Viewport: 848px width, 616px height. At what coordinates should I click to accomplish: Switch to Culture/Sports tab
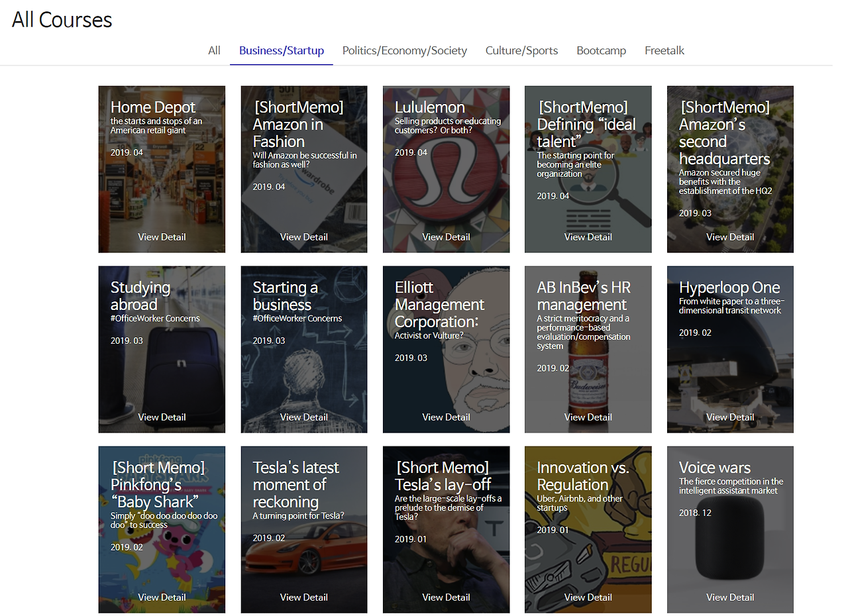point(522,50)
